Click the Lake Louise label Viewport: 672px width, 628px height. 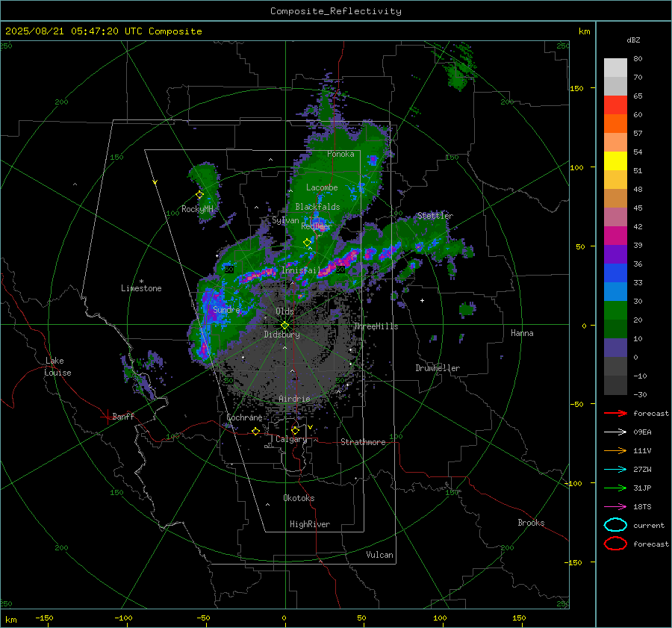[x=57, y=367]
